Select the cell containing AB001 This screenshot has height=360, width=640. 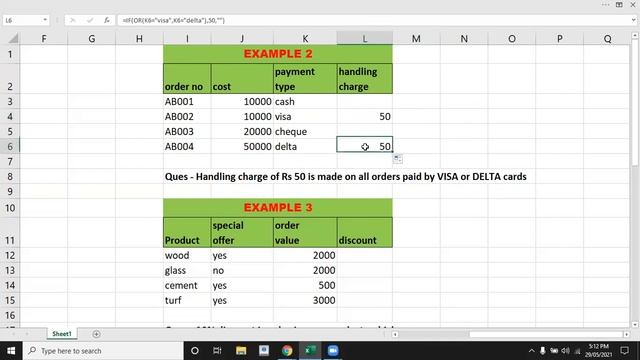click(187, 102)
